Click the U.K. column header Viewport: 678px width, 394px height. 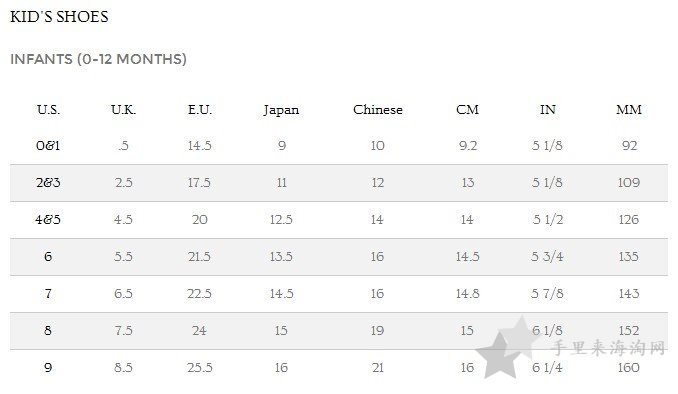click(123, 109)
